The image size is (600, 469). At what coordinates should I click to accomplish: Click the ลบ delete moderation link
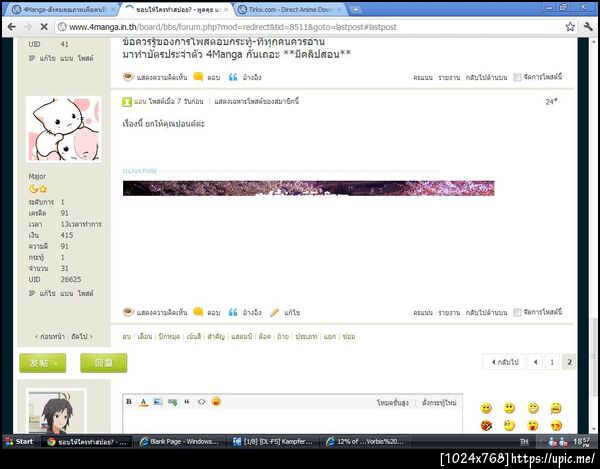coord(127,336)
